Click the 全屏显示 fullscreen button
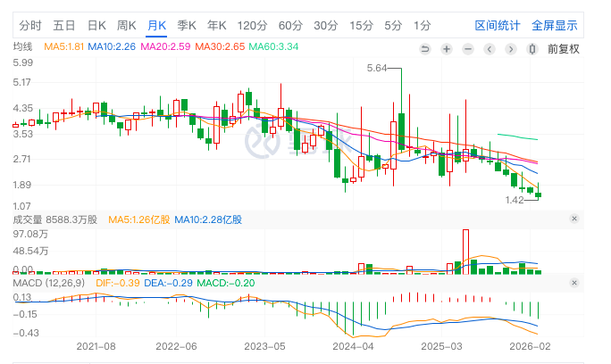The width and height of the screenshot is (611, 364). [x=554, y=25]
